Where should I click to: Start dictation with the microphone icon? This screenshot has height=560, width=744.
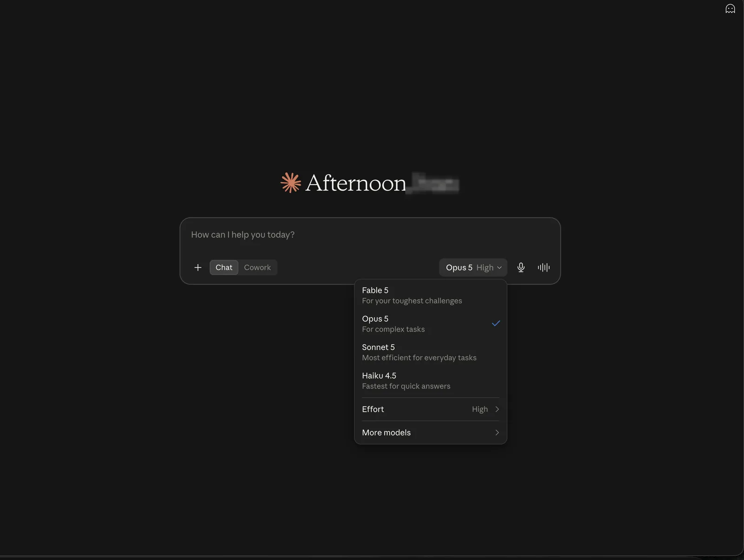(521, 267)
